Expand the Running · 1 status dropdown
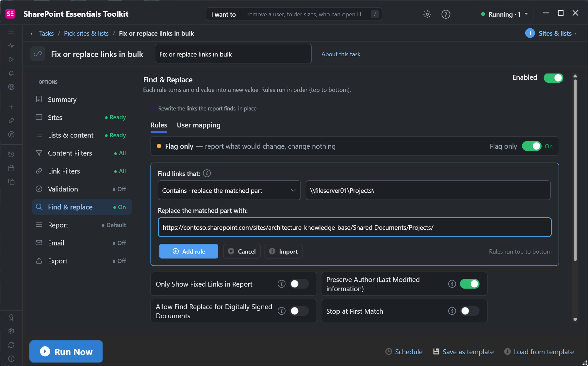 (x=505, y=14)
